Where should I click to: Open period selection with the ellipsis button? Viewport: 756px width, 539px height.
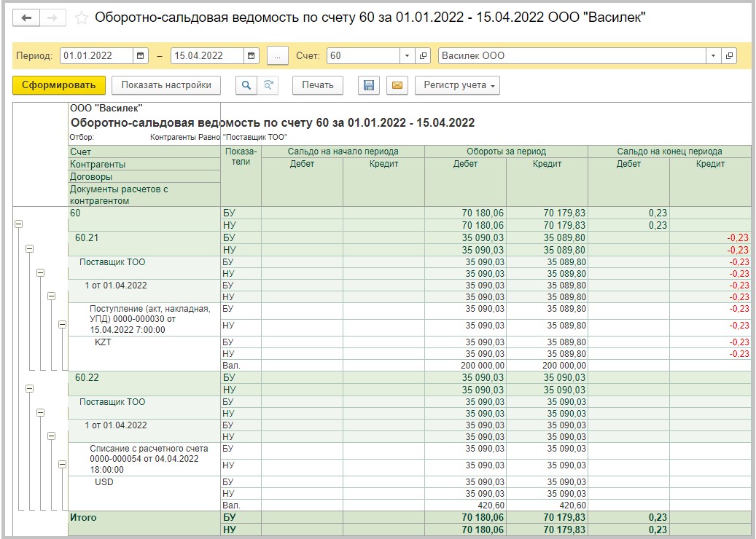coord(277,56)
